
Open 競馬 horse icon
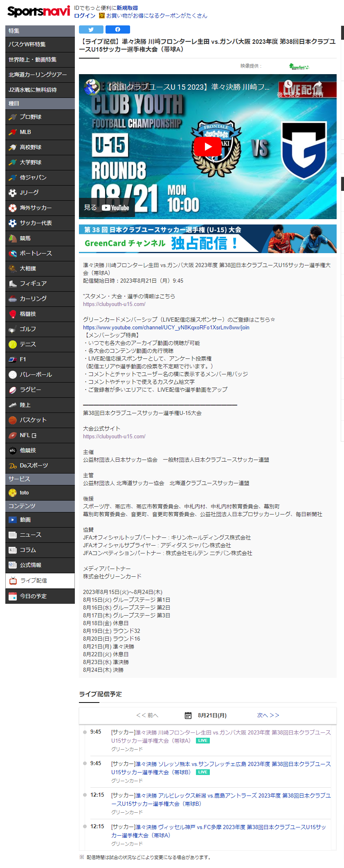(13, 238)
